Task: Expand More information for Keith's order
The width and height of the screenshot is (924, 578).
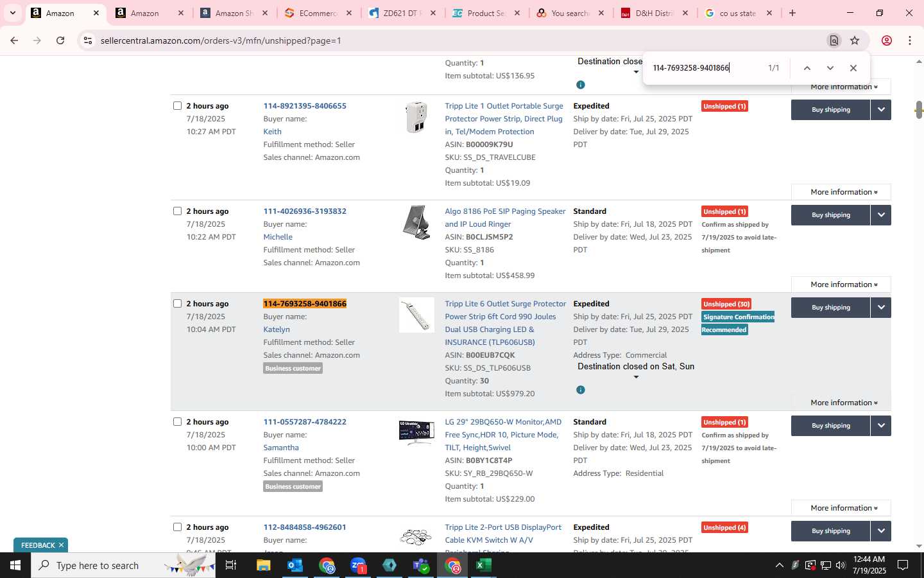Action: pos(841,192)
